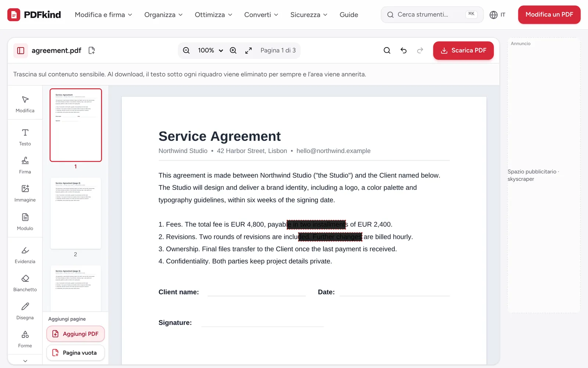The height and width of the screenshot is (368, 588).
Task: Select the Testo text tool
Action: [25, 137]
